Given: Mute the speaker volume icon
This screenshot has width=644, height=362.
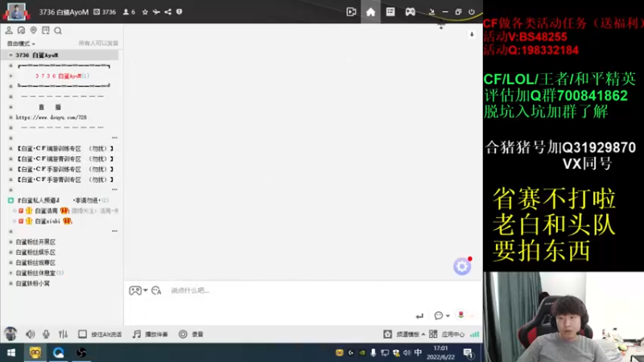Looking at the screenshot, I should [x=31, y=335].
